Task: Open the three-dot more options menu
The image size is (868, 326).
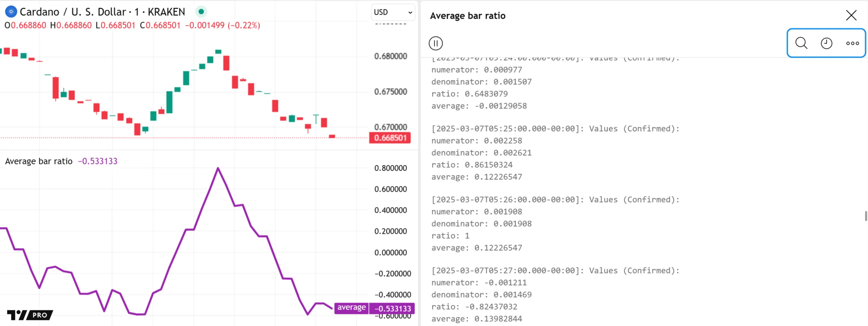Action: click(852, 43)
